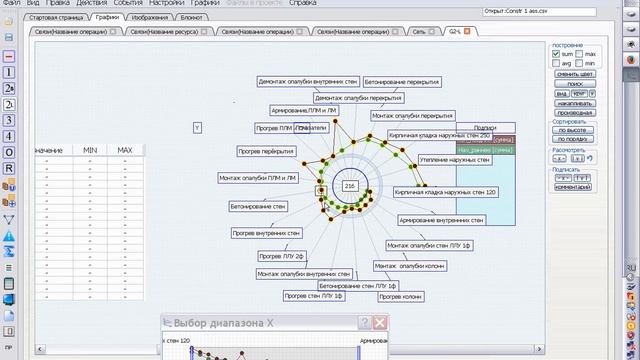640x360 pixels.
Task: Open the Настройки menu
Action: coord(167,3)
